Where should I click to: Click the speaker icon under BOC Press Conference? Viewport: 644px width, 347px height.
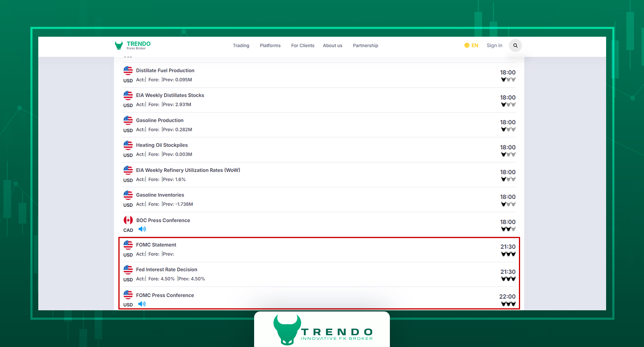[x=142, y=229]
